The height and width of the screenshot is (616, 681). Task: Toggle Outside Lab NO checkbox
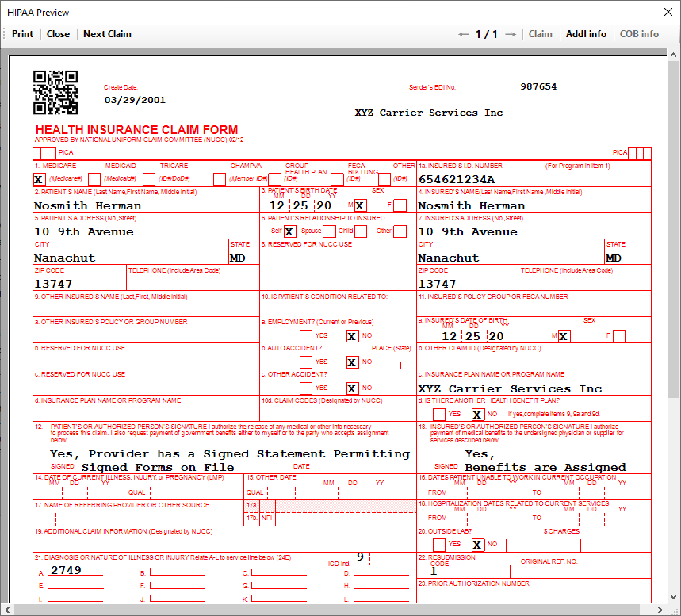(x=478, y=545)
